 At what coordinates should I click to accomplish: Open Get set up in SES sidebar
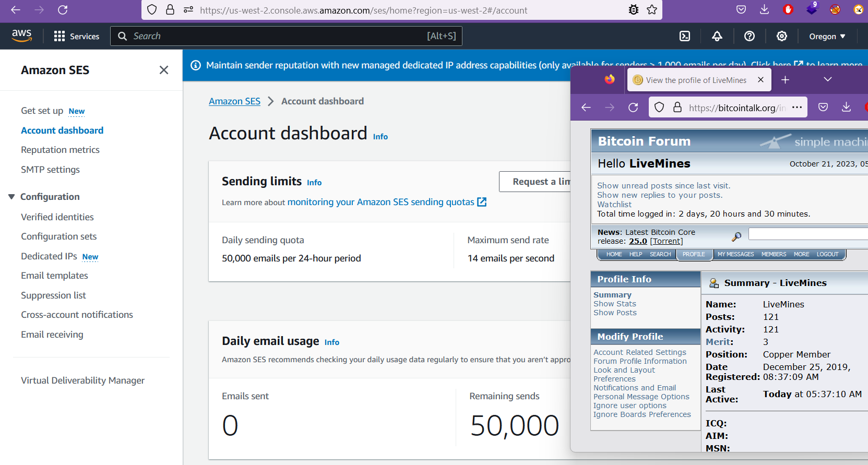(42, 111)
